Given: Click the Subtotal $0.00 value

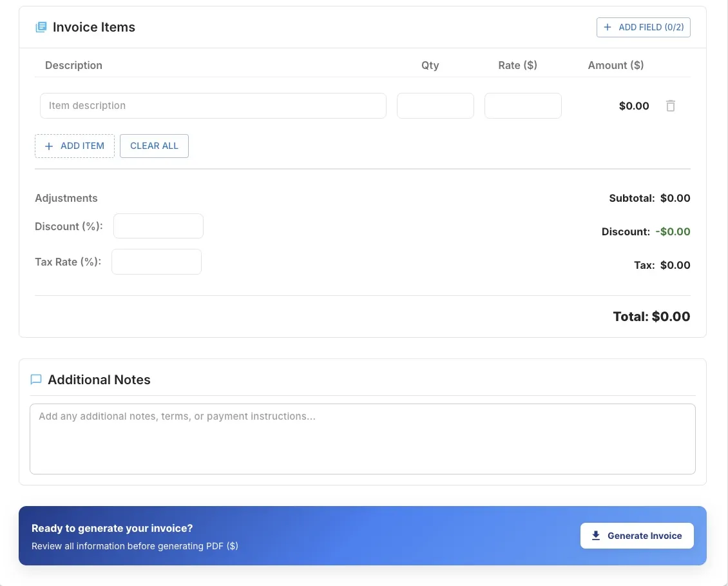Looking at the screenshot, I should (675, 199).
